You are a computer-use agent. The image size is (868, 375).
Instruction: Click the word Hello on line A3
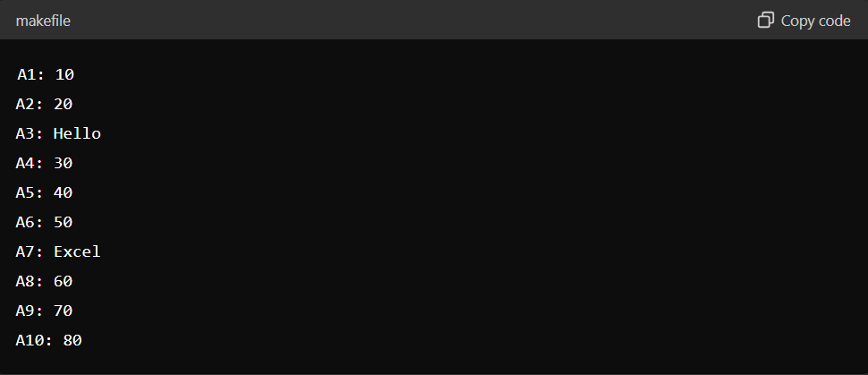click(77, 133)
